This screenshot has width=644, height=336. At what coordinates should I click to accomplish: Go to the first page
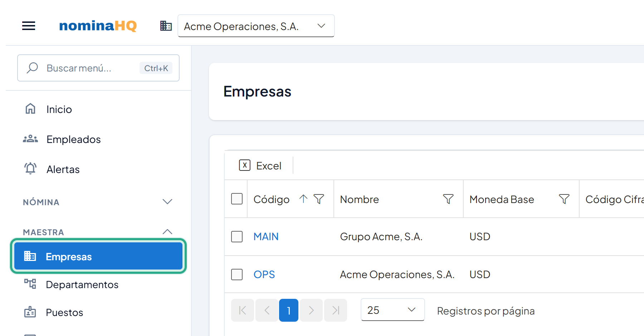point(243,310)
